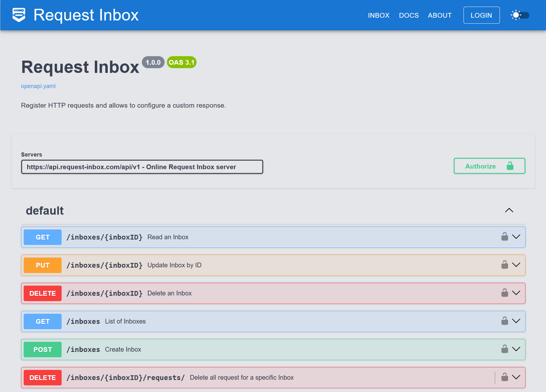Screen dimensions: 546x392
Task: Click lock icon on Read an Inbox row
Action: [505, 237]
